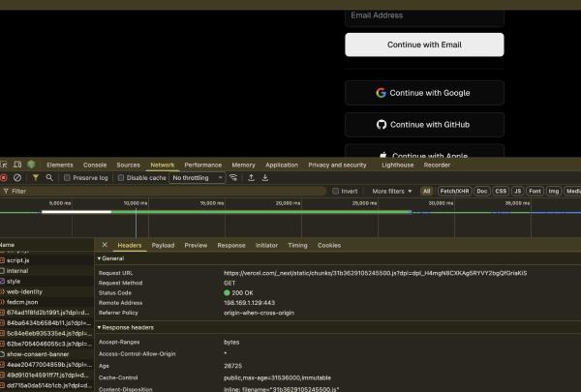Image resolution: width=581 pixels, height=392 pixels.
Task: Expand the More filters menu
Action: pyautogui.click(x=391, y=192)
